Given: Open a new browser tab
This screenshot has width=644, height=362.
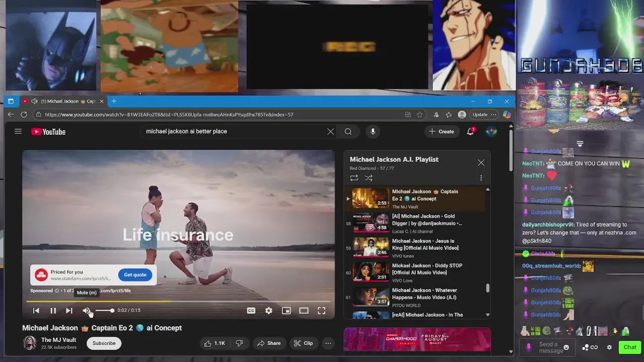Looking at the screenshot, I should click(x=114, y=101).
